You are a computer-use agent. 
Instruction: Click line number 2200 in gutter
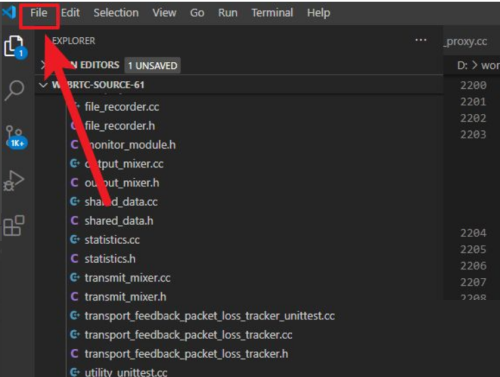point(473,85)
